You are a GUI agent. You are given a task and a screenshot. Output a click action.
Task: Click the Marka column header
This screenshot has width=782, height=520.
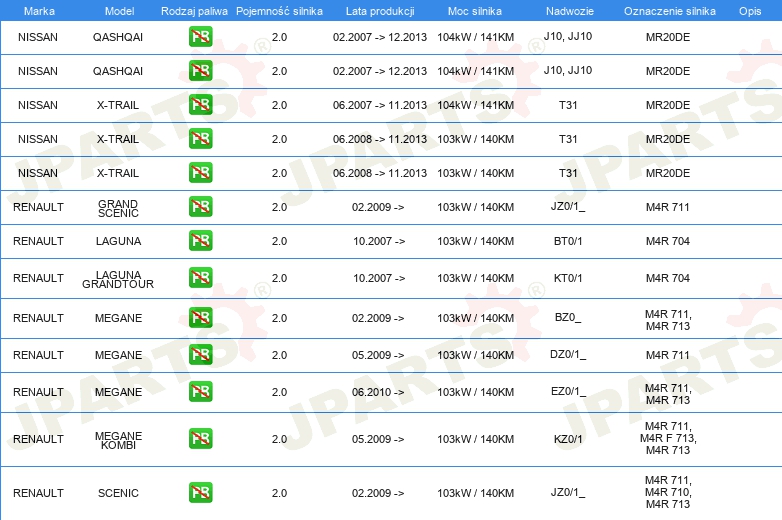tap(39, 11)
